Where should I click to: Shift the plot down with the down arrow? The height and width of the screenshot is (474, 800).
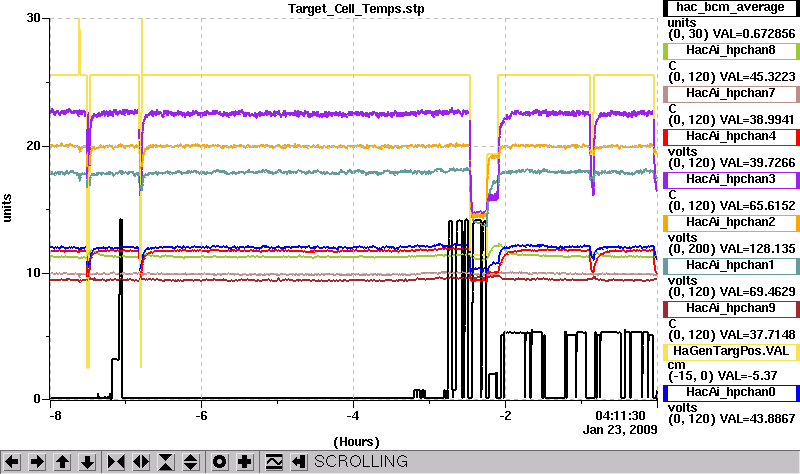88,462
